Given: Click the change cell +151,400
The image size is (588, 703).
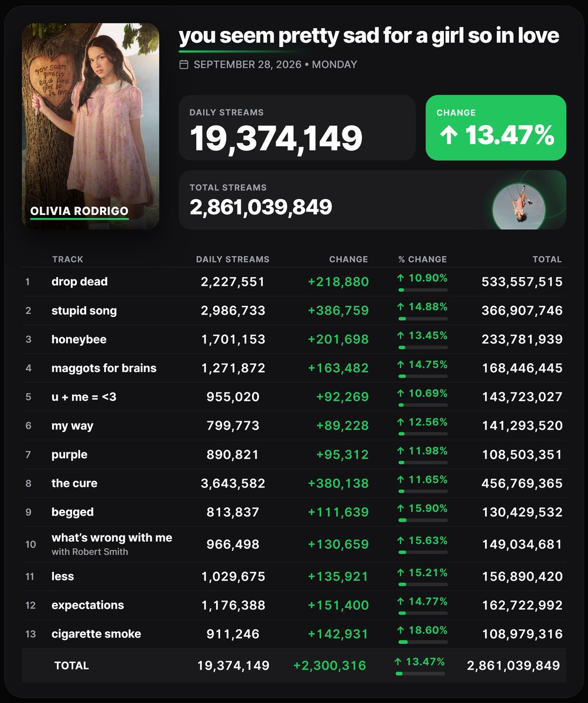Looking at the screenshot, I should coord(339,605).
